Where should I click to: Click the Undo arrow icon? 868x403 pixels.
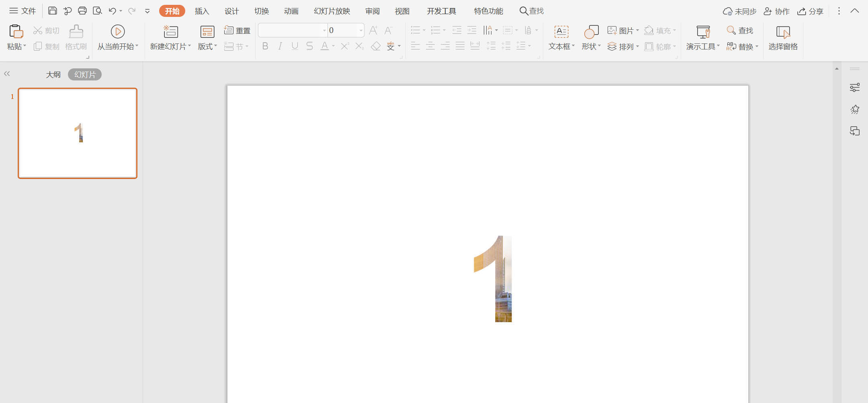point(112,11)
